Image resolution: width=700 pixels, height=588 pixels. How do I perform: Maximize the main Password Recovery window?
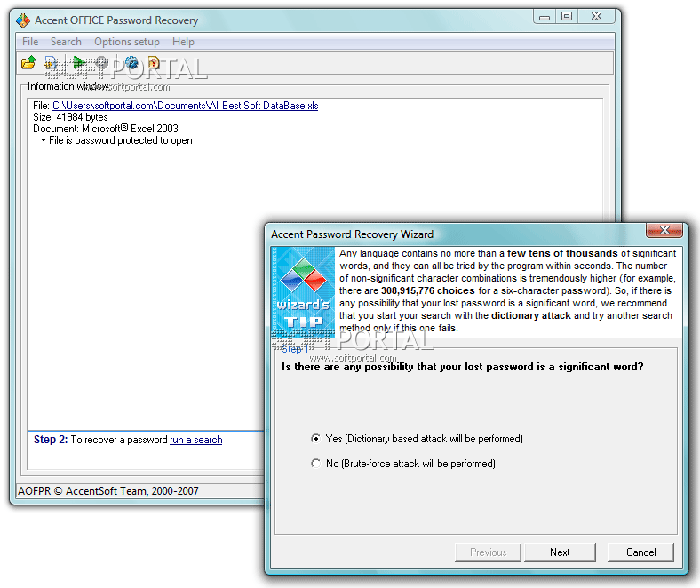pos(567,17)
